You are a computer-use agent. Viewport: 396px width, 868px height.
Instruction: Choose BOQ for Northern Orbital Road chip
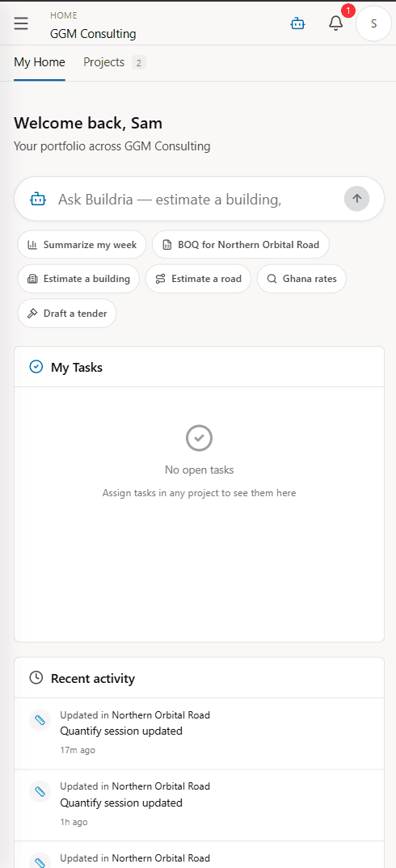tap(240, 245)
